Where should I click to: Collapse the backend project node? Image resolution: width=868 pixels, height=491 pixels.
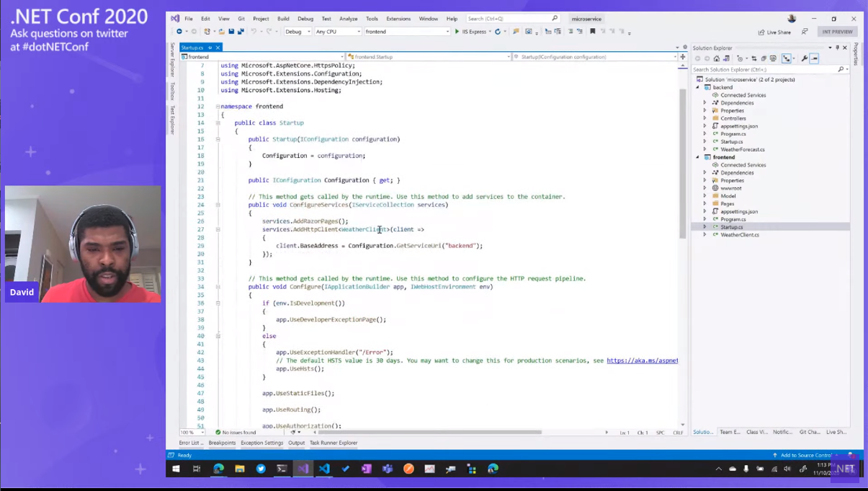698,87
